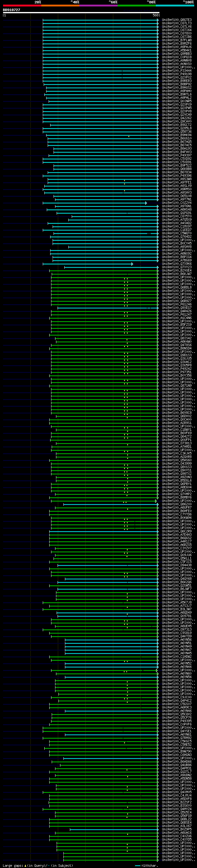Click the short arrowhead on the Q7X9K6 row

point(132,264)
